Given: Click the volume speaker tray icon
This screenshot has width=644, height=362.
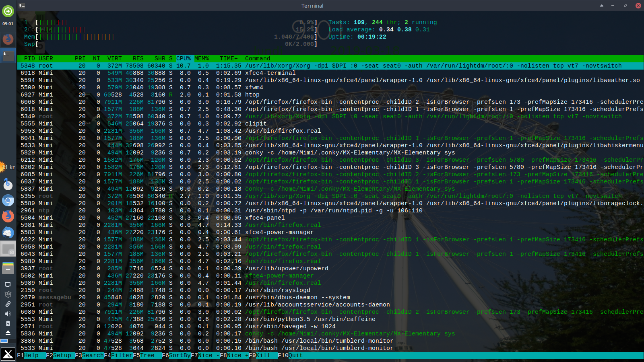Looking at the screenshot, I should tap(8, 313).
